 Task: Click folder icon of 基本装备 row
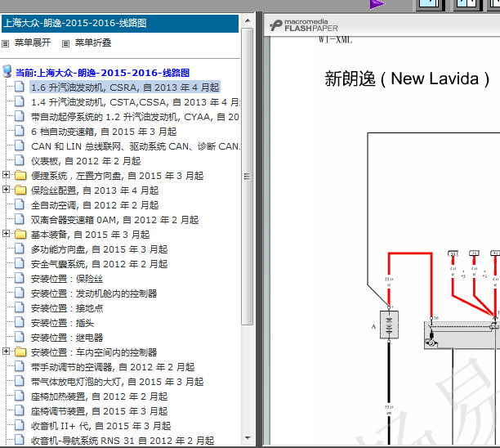click(20, 234)
